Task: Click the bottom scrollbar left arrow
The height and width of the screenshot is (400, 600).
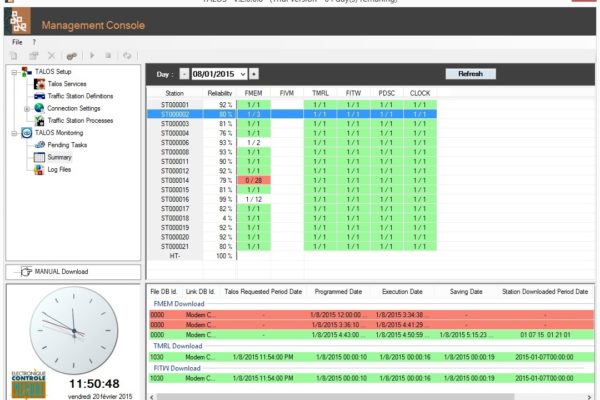Action: coord(152,397)
